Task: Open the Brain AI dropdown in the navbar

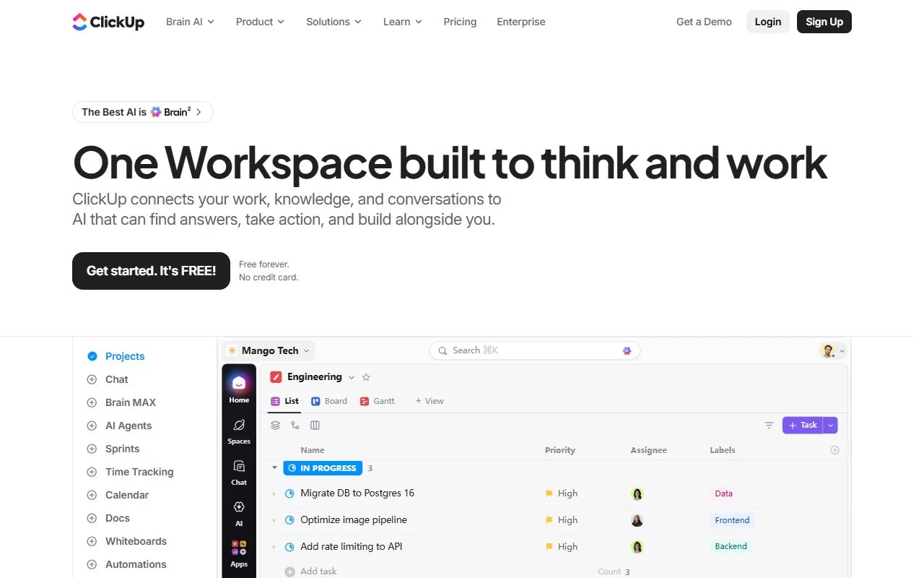Action: 190,22
